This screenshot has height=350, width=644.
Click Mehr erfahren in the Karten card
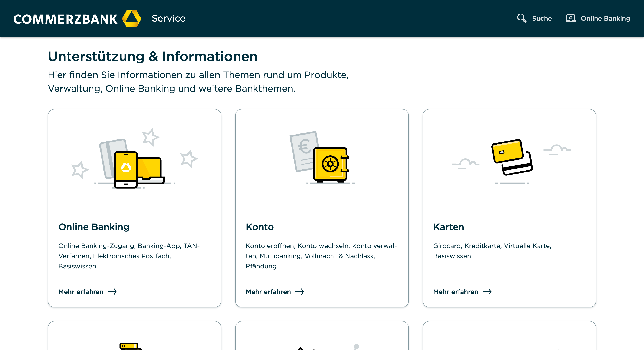(456, 292)
